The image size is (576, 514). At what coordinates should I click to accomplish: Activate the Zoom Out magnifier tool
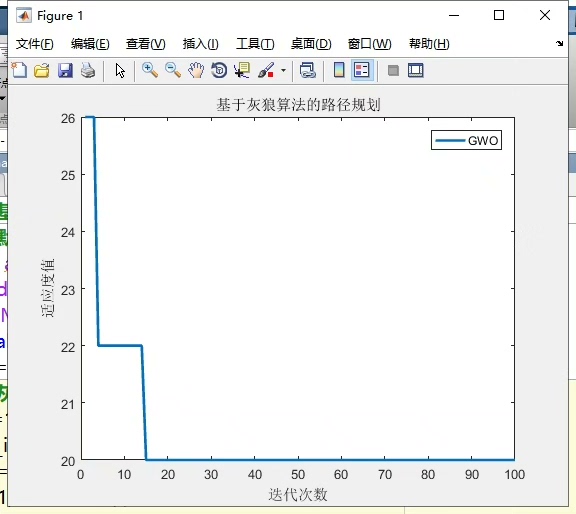tap(173, 70)
